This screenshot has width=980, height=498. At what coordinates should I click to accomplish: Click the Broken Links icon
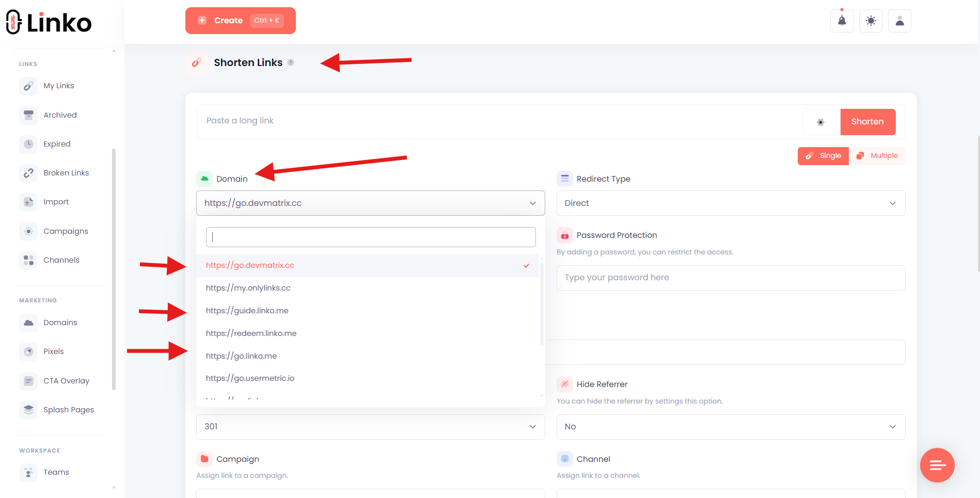pos(28,173)
